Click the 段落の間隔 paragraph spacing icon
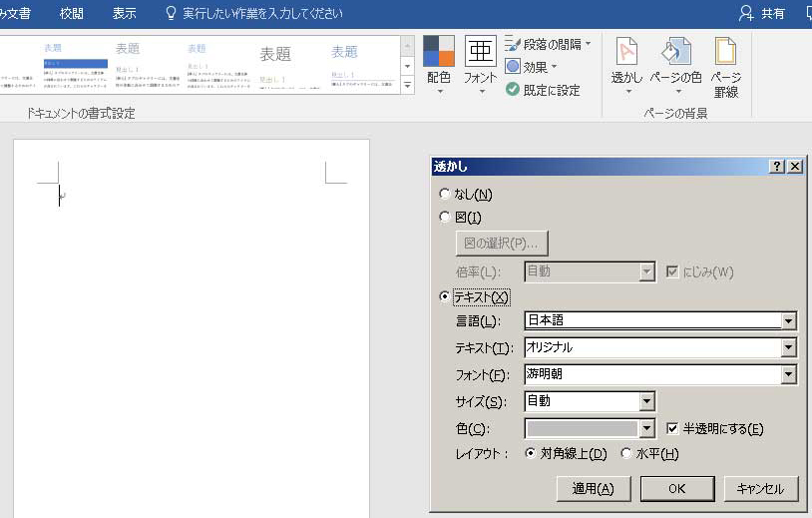 pyautogui.click(x=514, y=44)
